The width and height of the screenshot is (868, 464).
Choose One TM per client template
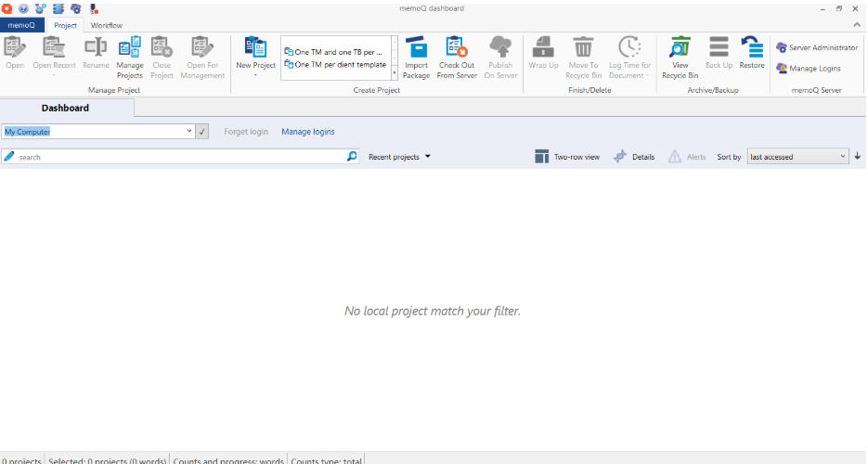pos(335,65)
